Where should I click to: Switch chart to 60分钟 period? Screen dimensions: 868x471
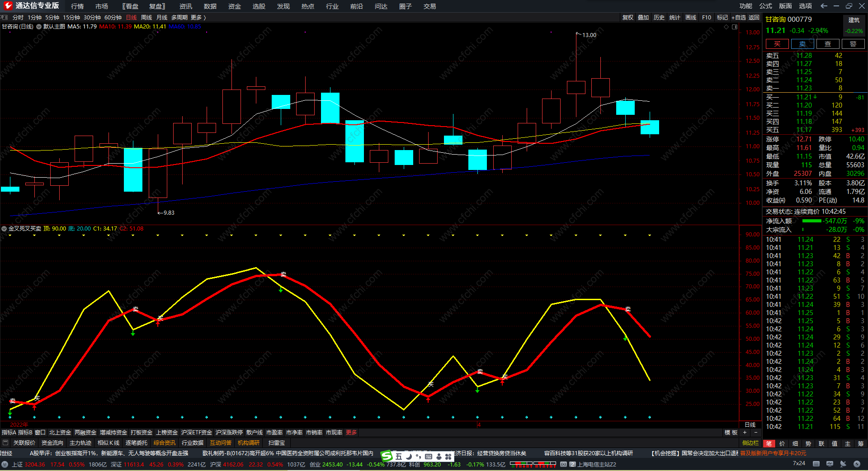point(113,17)
